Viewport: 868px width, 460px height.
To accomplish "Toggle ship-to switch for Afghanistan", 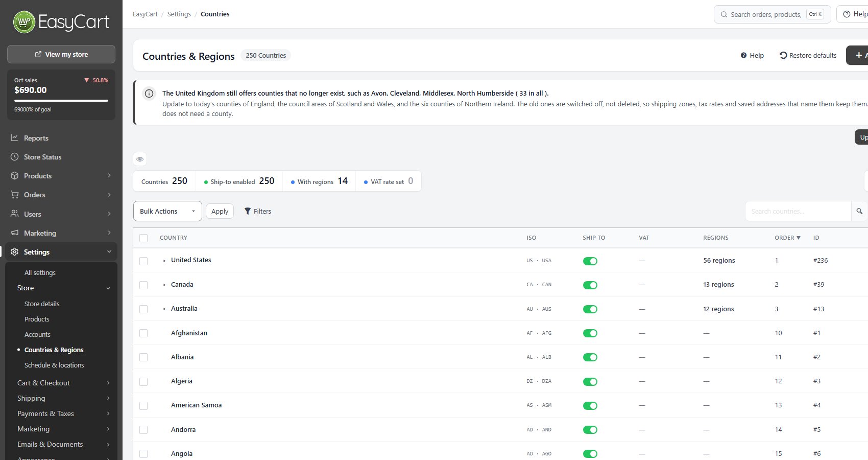I will [x=590, y=333].
